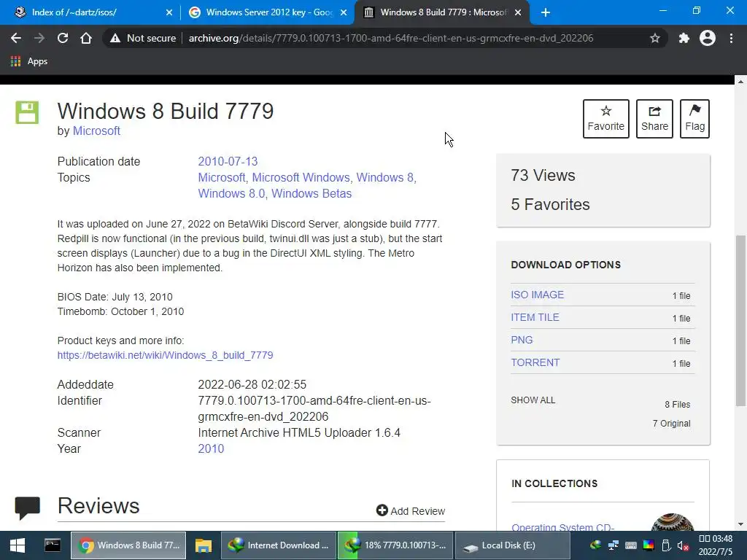The height and width of the screenshot is (560, 747).
Task: Open Command Prompt from the taskbar
Action: (x=53, y=545)
